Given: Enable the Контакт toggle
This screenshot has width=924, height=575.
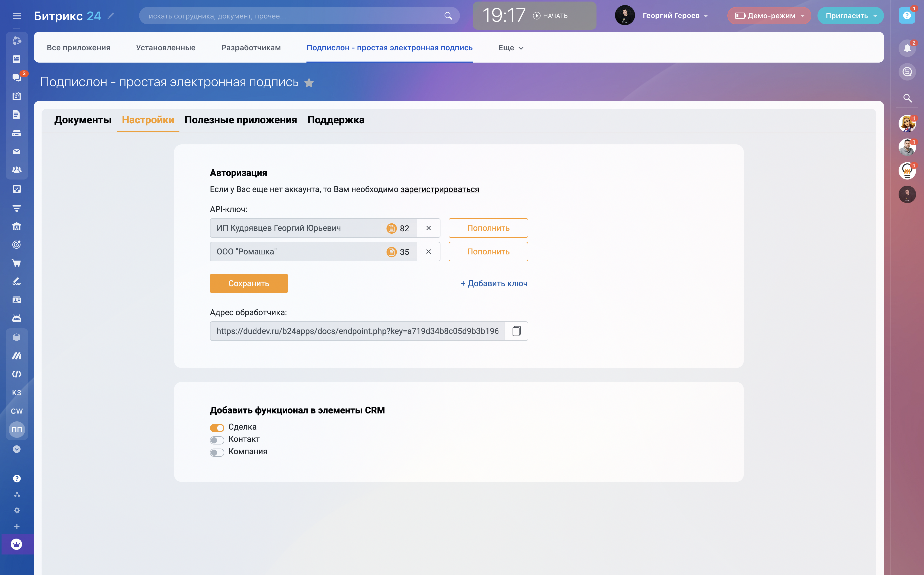Looking at the screenshot, I should pos(217,440).
